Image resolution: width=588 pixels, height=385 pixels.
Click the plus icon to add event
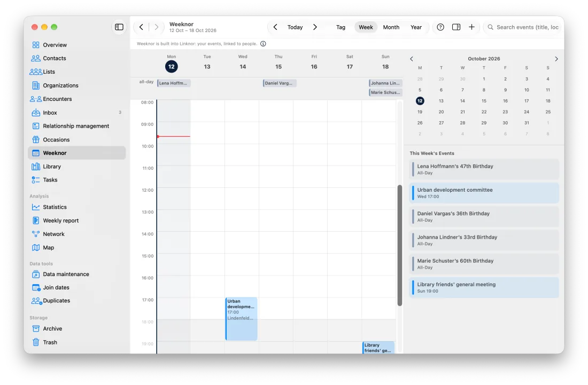tap(471, 27)
